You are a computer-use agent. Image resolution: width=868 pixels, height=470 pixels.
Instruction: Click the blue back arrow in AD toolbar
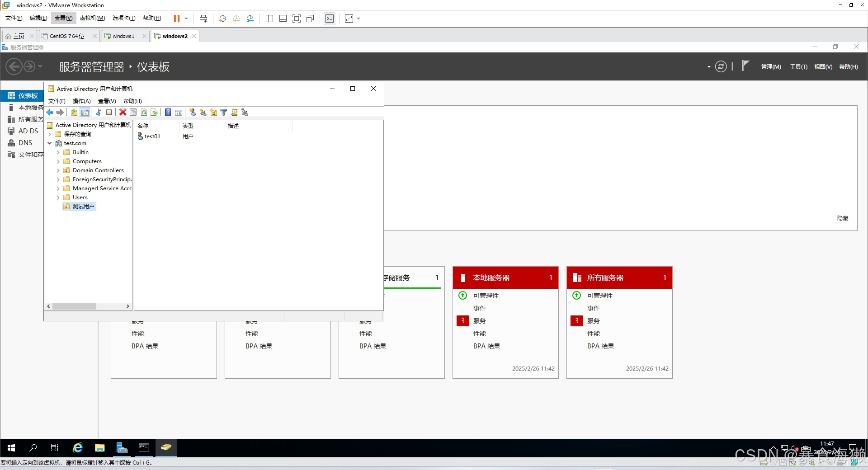click(50, 112)
